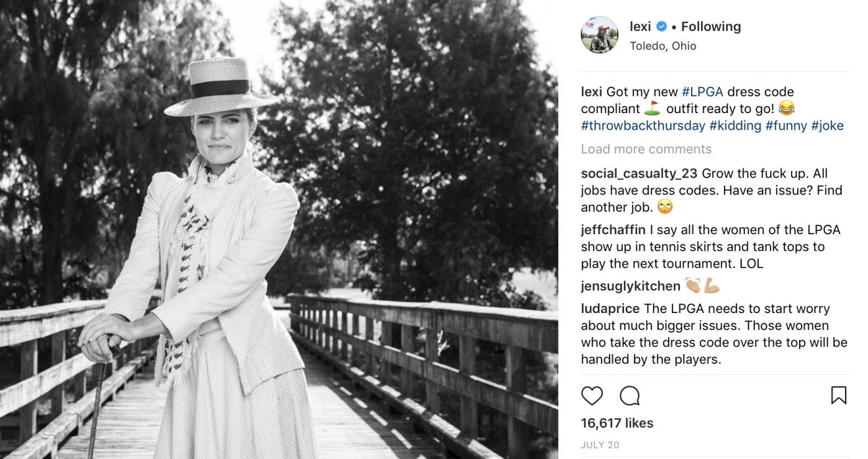Toggle the Following status button
The width and height of the screenshot is (868, 459).
pos(711,27)
